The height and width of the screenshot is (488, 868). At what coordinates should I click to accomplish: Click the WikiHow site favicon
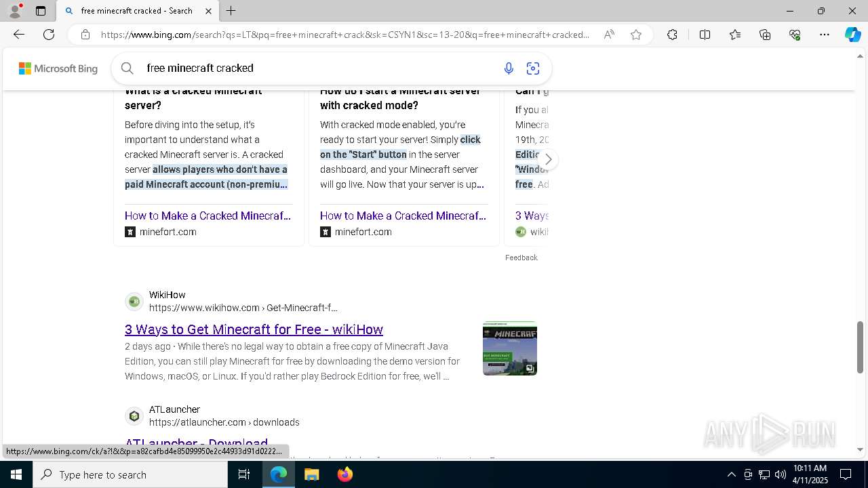134,301
